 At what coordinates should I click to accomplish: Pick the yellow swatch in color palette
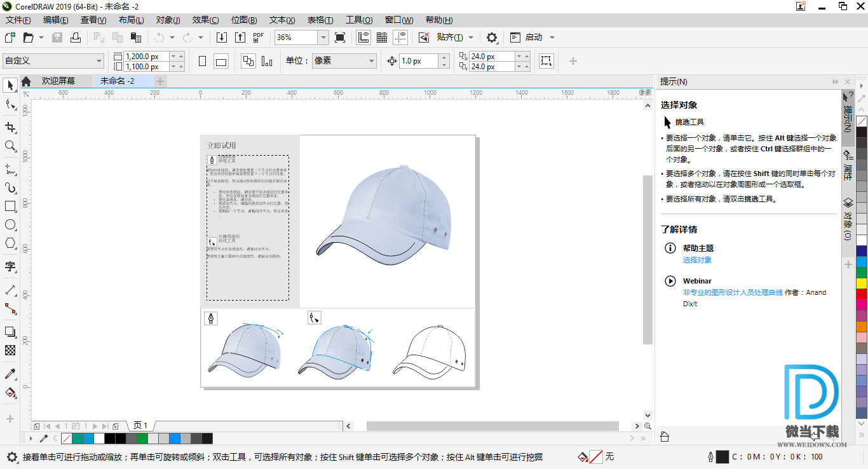click(862, 283)
